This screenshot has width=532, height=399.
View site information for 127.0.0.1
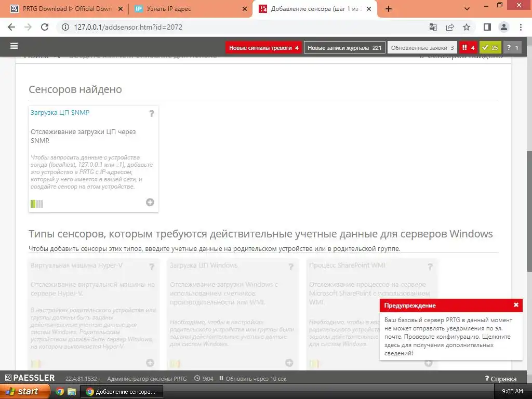coord(65,27)
